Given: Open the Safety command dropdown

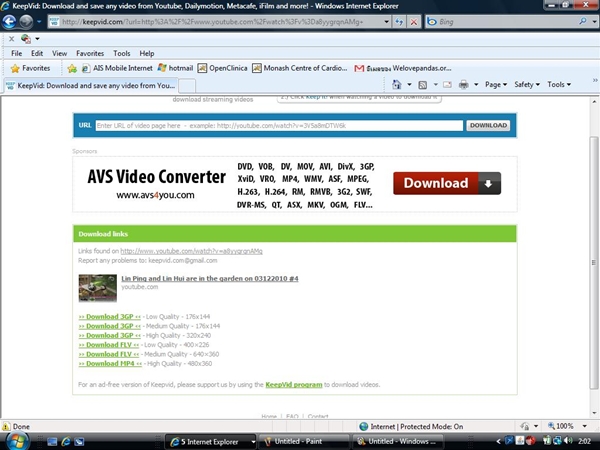Looking at the screenshot, I should [x=527, y=85].
